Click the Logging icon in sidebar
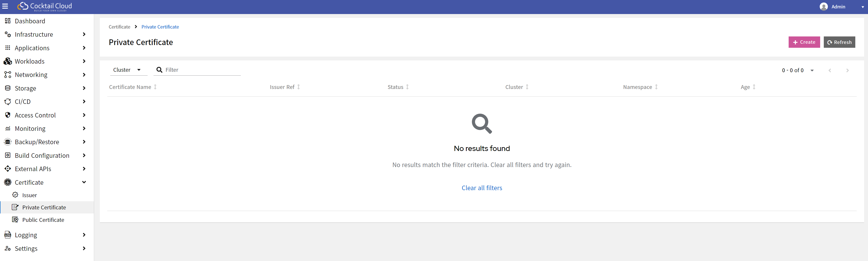This screenshot has height=261, width=868. 8,235
